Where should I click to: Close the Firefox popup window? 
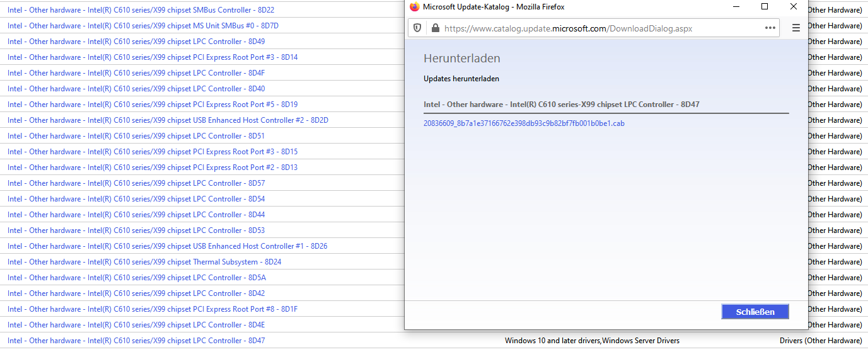[x=794, y=7]
